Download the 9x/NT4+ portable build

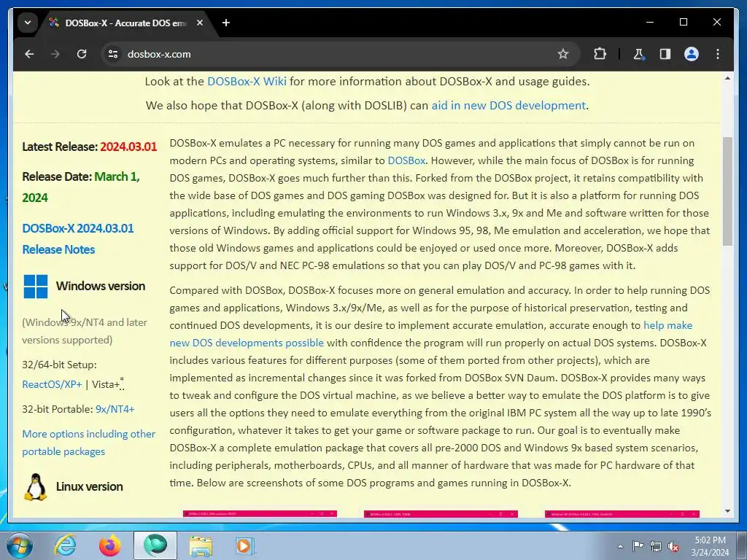coord(115,409)
